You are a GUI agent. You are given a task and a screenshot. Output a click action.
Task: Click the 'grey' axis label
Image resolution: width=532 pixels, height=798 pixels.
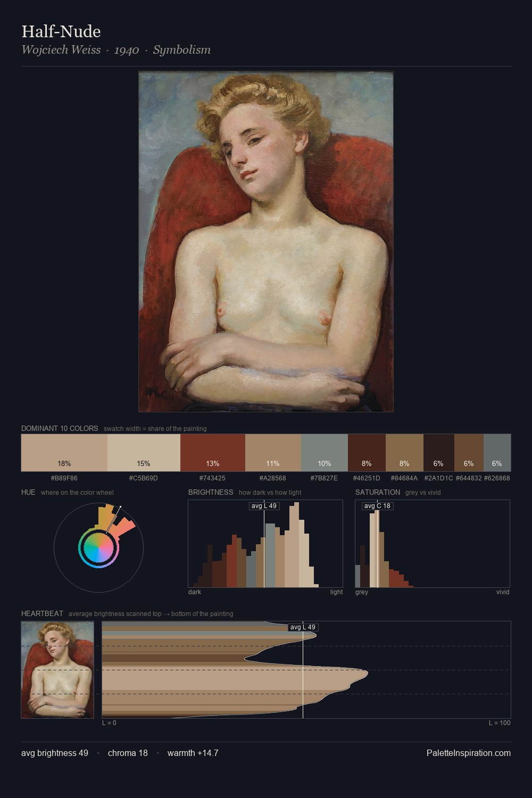[x=362, y=592]
